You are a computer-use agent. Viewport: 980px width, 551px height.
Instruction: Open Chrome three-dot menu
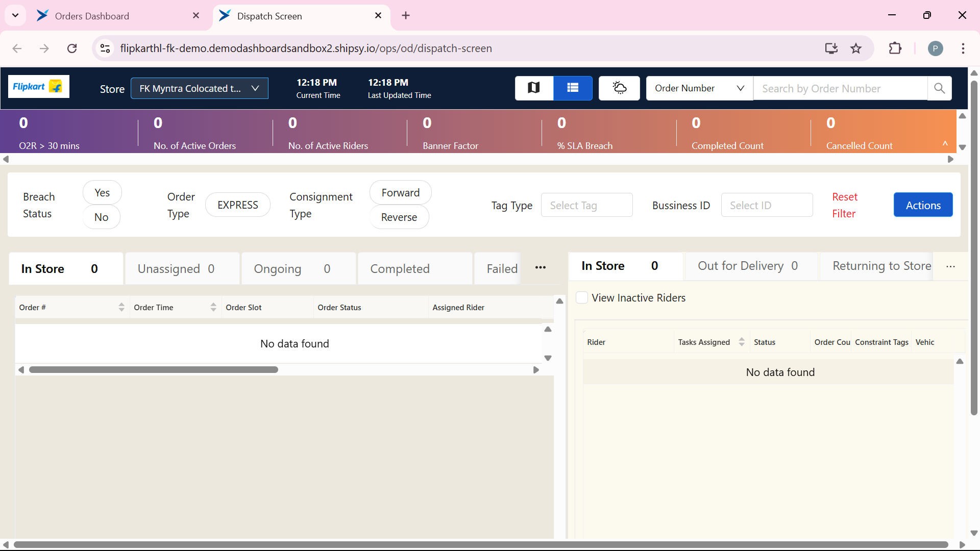[x=963, y=48]
